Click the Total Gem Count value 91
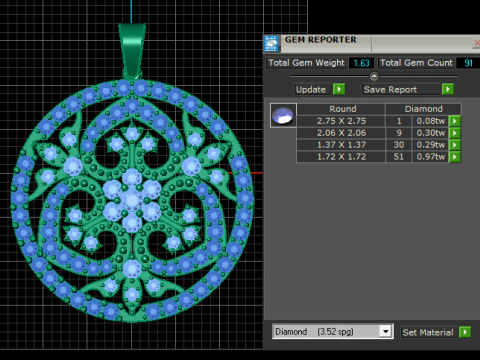 (468, 63)
